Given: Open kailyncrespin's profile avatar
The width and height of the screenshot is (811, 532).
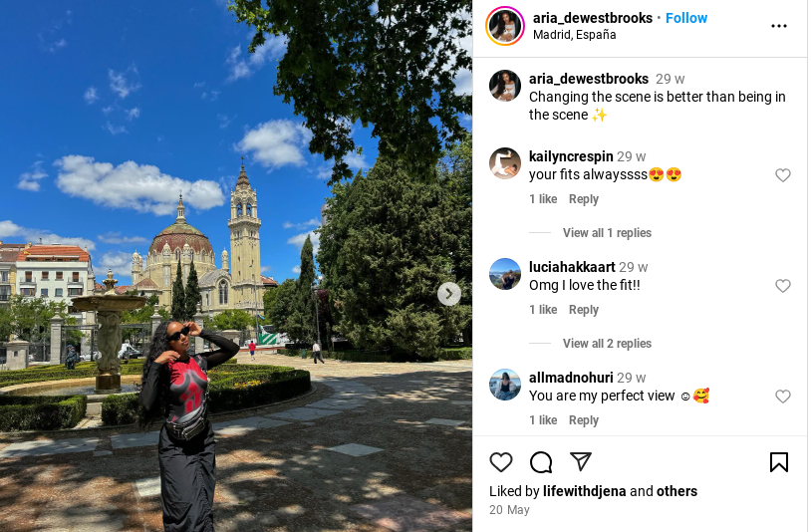Looking at the screenshot, I should tap(505, 163).
